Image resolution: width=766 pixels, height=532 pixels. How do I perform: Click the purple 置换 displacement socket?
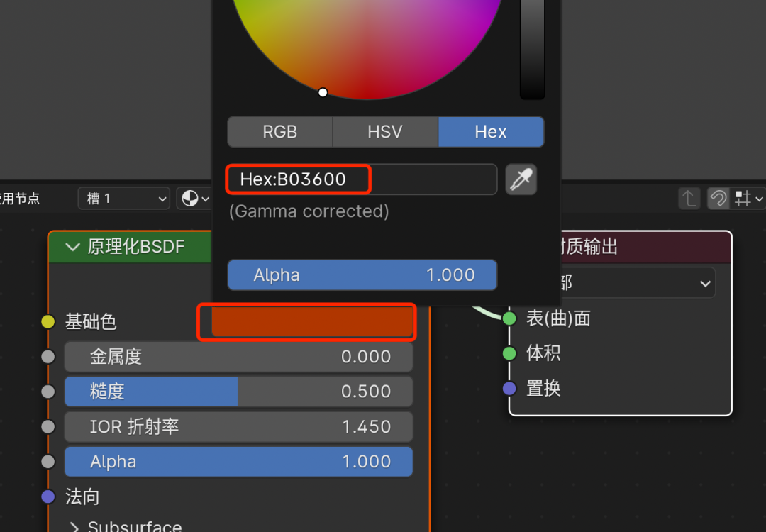coord(509,389)
